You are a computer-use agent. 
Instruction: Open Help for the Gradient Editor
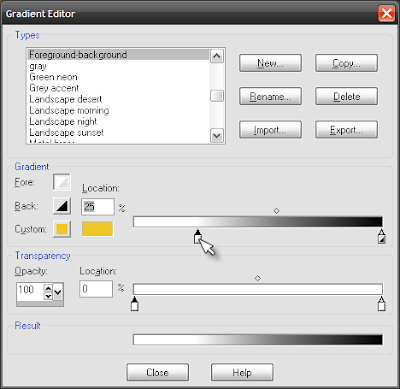pyautogui.click(x=242, y=372)
